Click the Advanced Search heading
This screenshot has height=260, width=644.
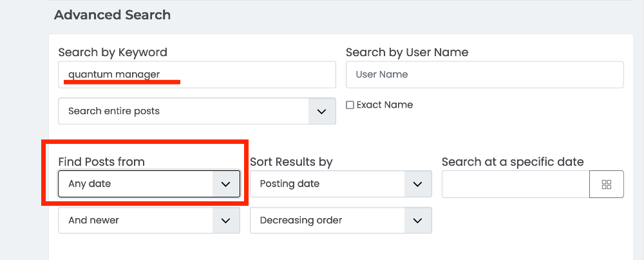point(112,15)
